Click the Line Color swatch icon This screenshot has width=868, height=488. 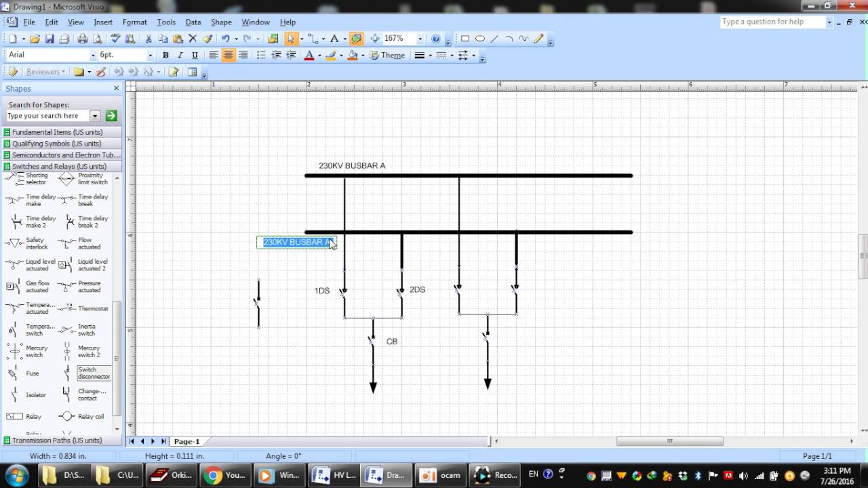(331, 56)
